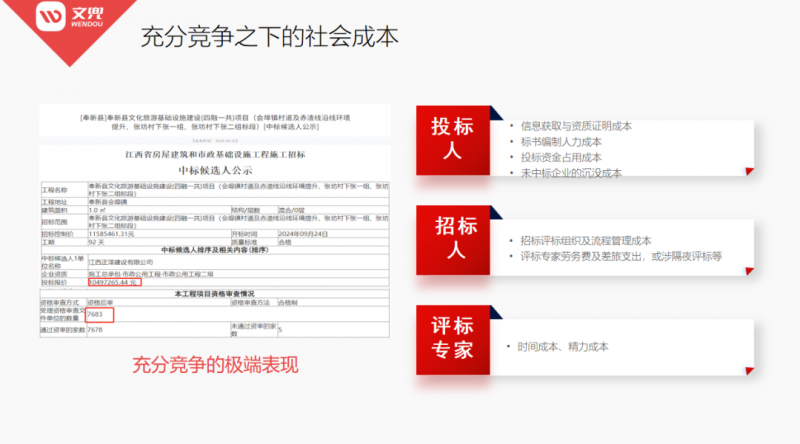The width and height of the screenshot is (800, 444).
Task: Click the red 招标人 label box
Action: tap(453, 240)
